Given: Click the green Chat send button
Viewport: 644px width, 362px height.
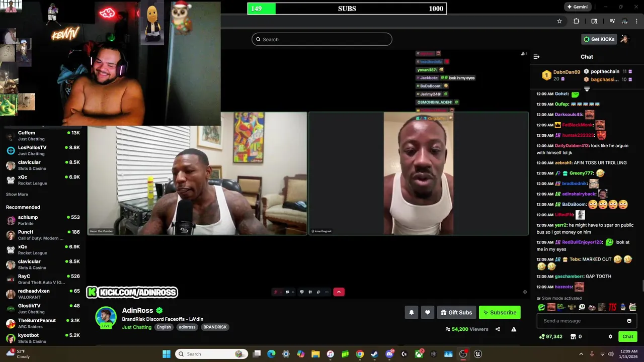Looking at the screenshot, I should coord(627,336).
